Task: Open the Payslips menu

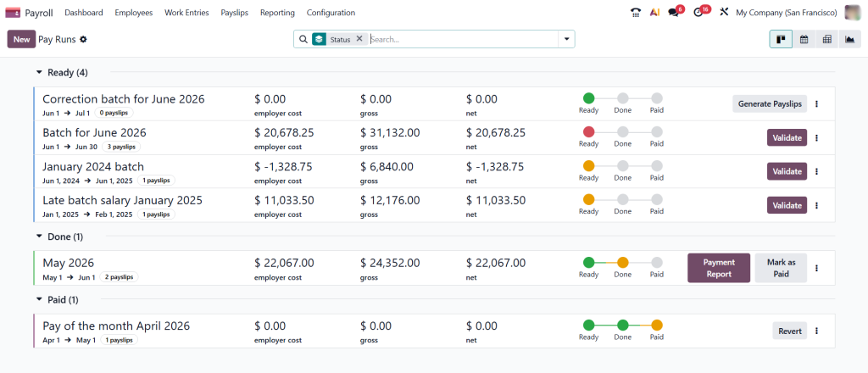Action: tap(234, 12)
